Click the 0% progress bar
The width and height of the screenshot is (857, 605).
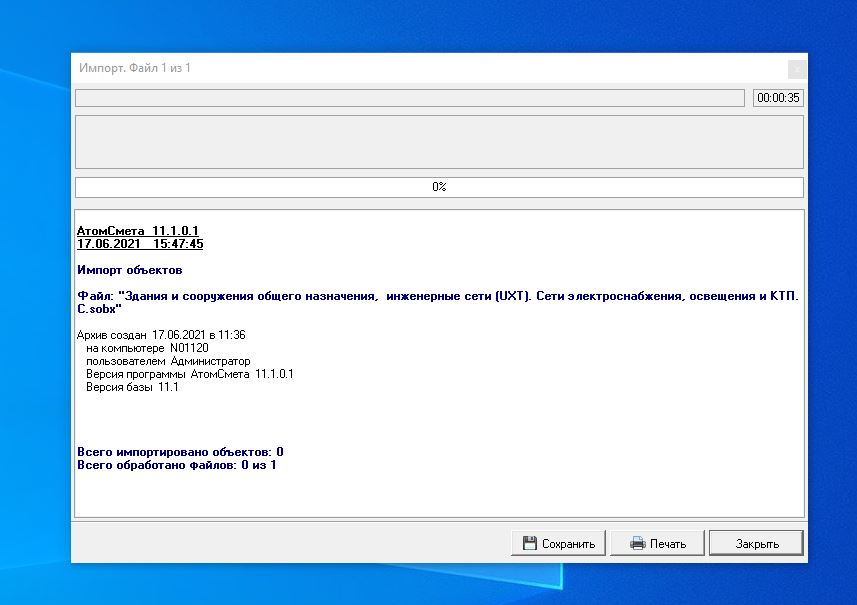tap(439, 187)
